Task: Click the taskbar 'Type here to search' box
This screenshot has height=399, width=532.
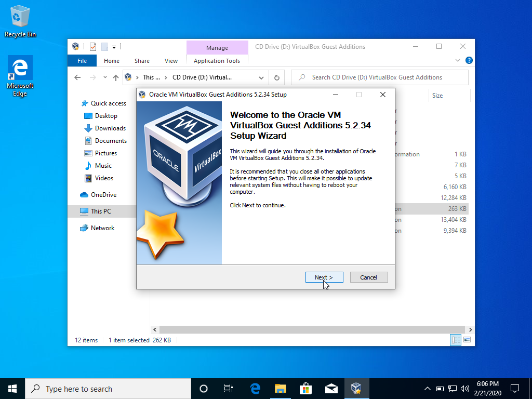Action: tap(108, 389)
